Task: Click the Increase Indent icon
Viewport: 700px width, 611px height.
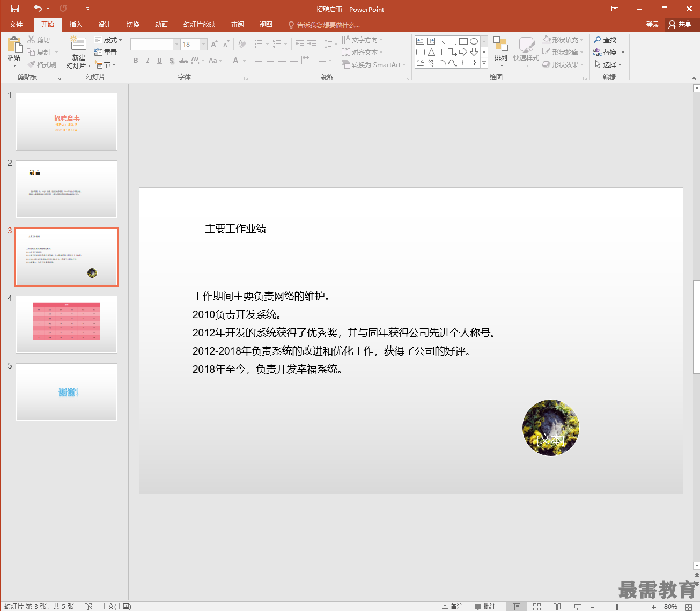Action: coord(312,44)
